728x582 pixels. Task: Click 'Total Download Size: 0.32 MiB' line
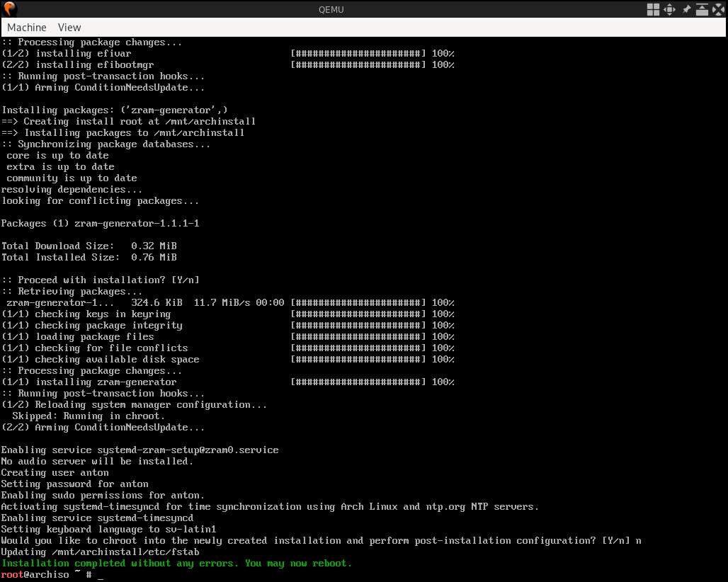tap(89, 246)
